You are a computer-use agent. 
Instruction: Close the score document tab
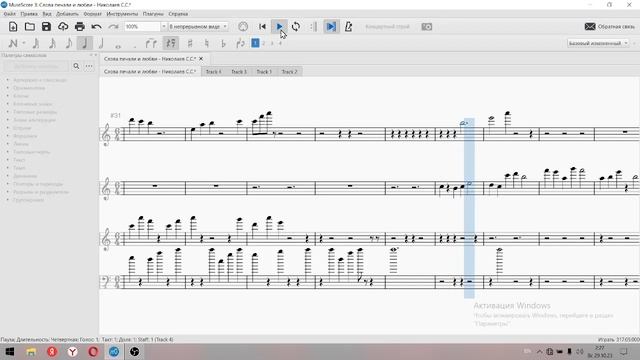click(201, 59)
